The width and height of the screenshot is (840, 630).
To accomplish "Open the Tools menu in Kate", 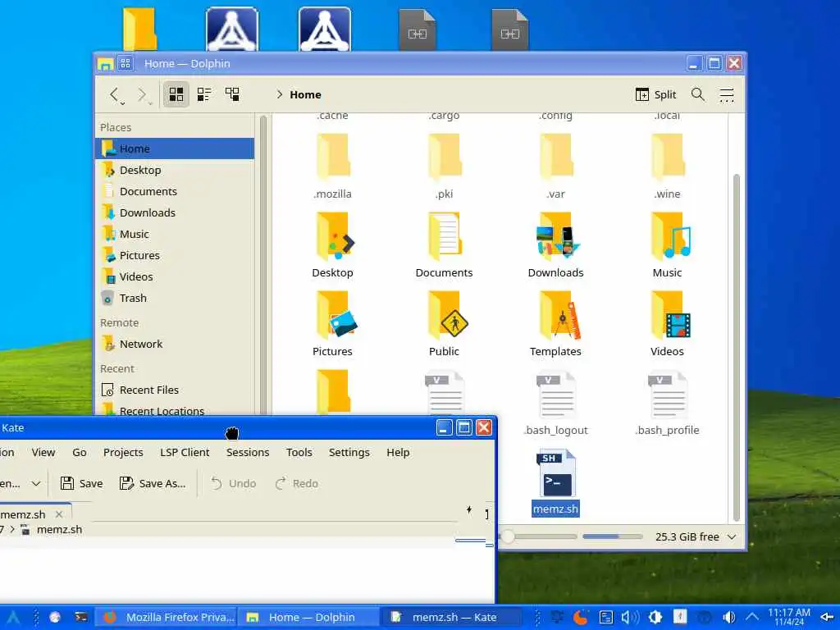I will (x=299, y=452).
